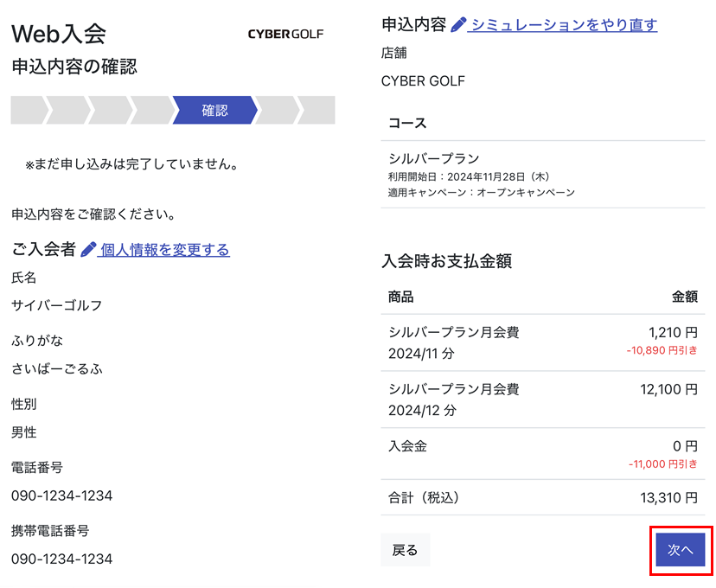Open the シミュレーションをやり直す link
The width and height of the screenshot is (716, 588).
tap(564, 24)
